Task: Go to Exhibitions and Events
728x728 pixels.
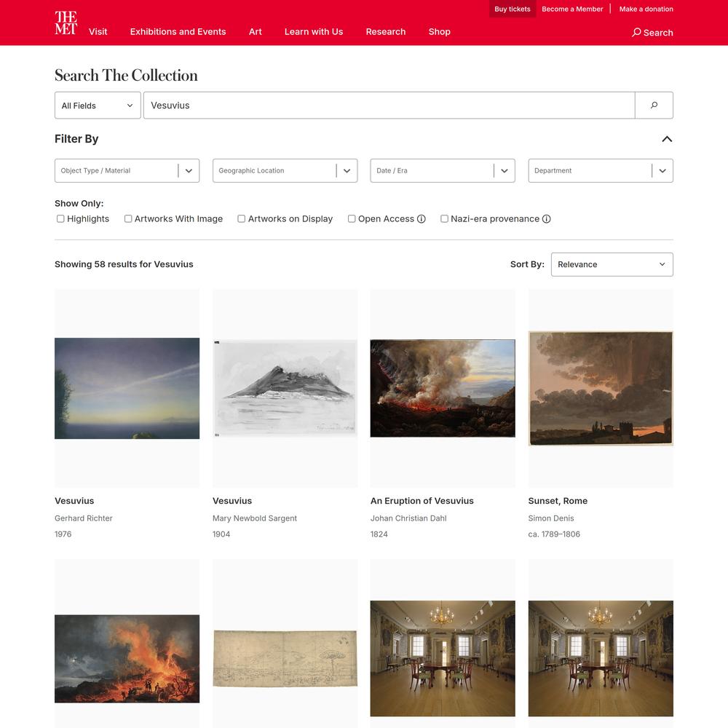Action: (x=178, y=31)
